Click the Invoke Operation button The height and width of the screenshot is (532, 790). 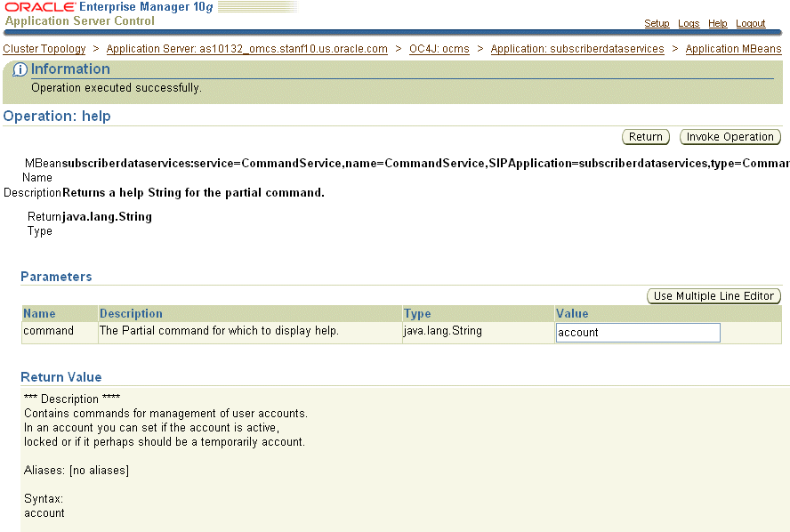(730, 137)
